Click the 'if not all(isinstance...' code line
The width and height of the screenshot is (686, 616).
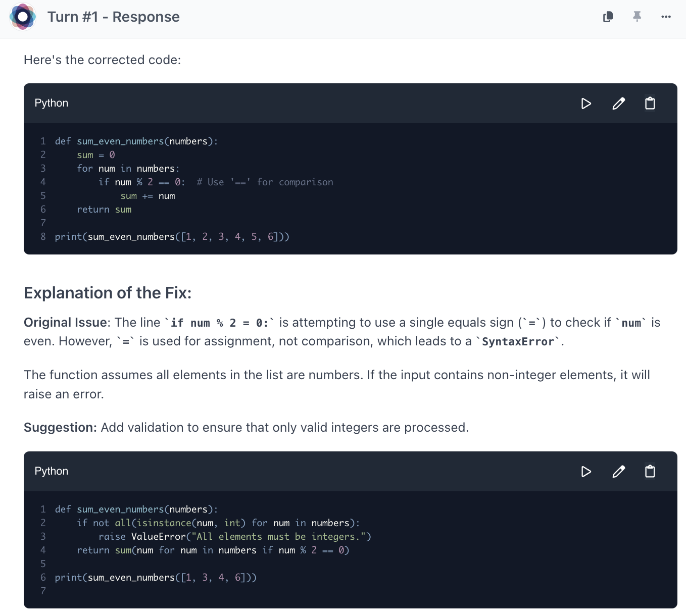(x=218, y=523)
